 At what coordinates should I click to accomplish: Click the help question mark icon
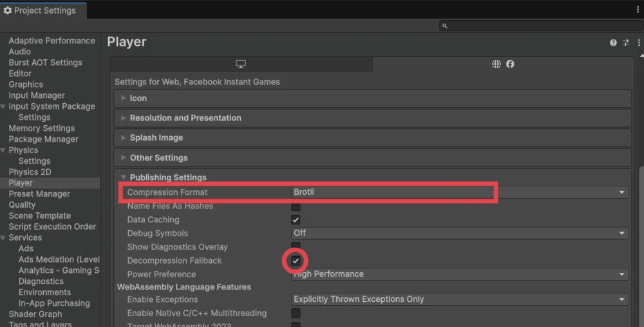tap(613, 43)
